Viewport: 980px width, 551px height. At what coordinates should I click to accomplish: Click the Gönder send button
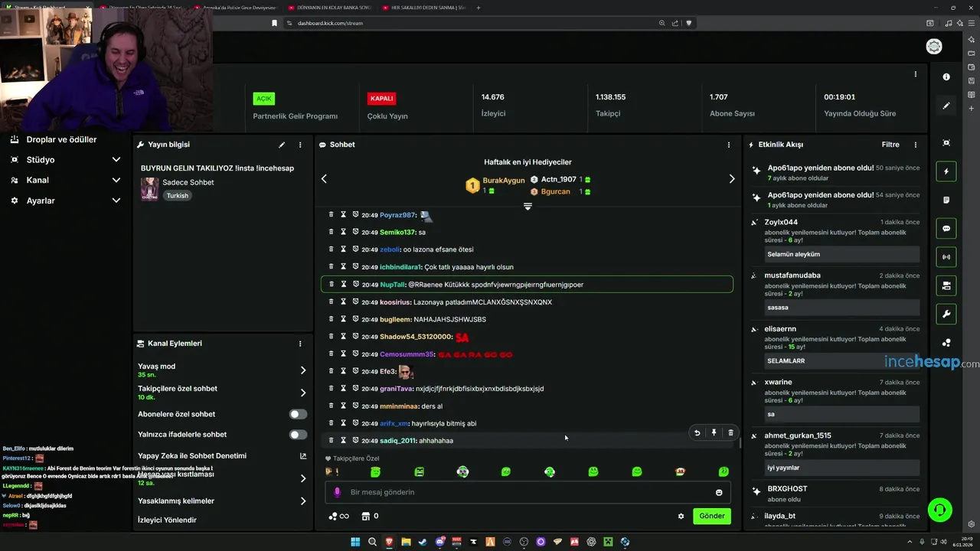(712, 516)
